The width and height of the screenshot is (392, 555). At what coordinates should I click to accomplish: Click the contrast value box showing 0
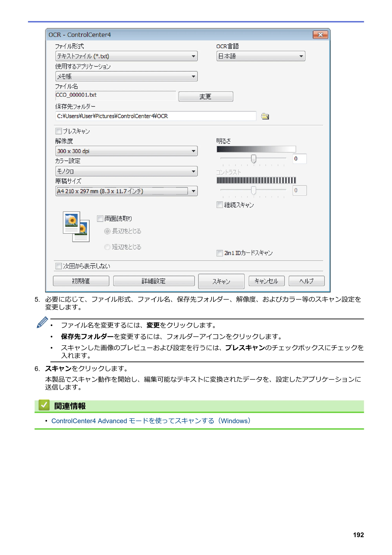point(299,190)
